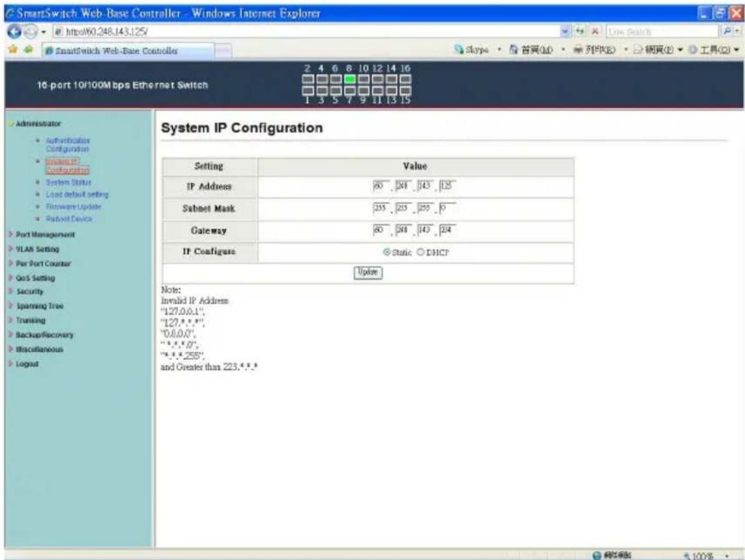This screenshot has width=745, height=560.
Task: Click the port 11 indicator icon
Action: click(378, 91)
